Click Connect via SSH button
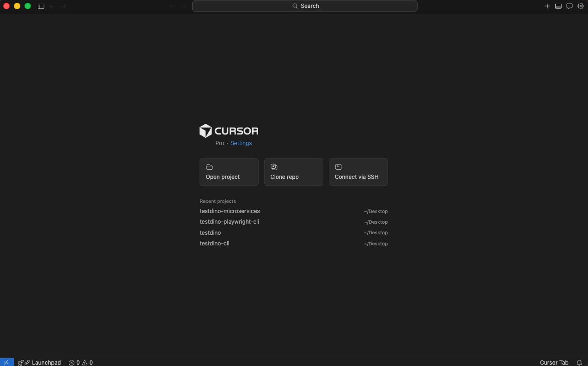This screenshot has height=366, width=588. coord(358,172)
